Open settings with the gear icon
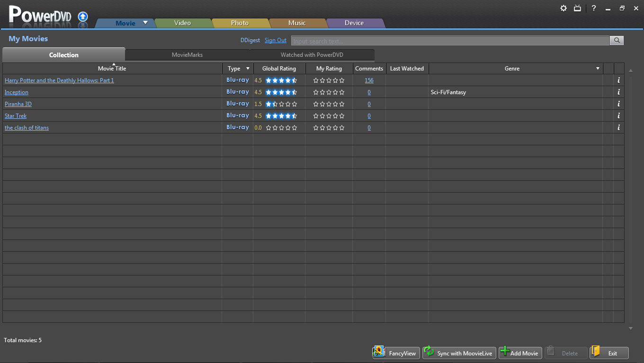Viewport: 644px width, 363px height. coord(563,8)
